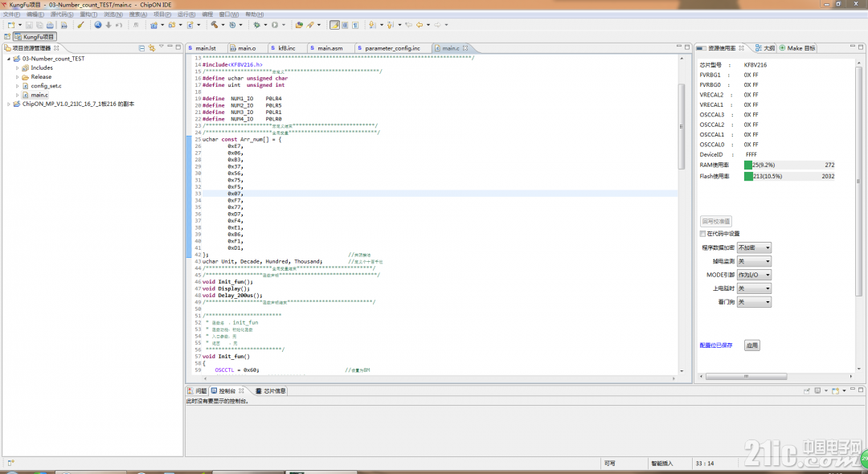Screen dimensions: 868x474
Task: Click the blue globe toolbar icon
Action: [x=98, y=25]
